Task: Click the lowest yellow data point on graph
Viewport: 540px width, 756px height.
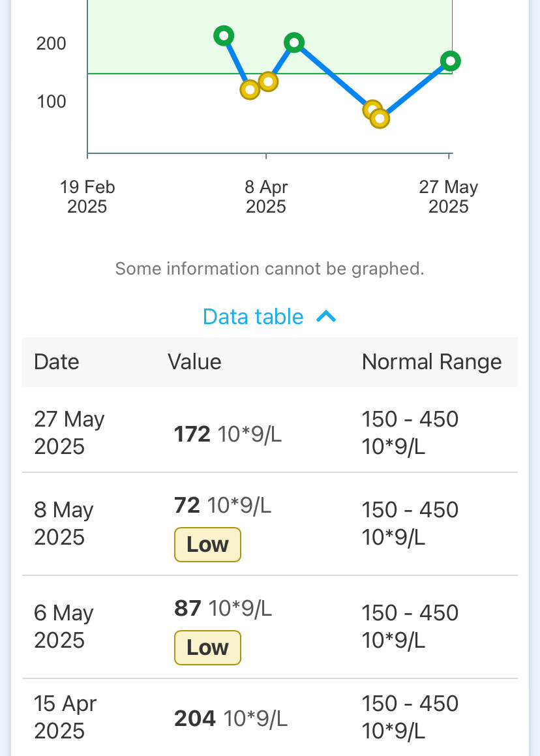Action: tap(380, 119)
